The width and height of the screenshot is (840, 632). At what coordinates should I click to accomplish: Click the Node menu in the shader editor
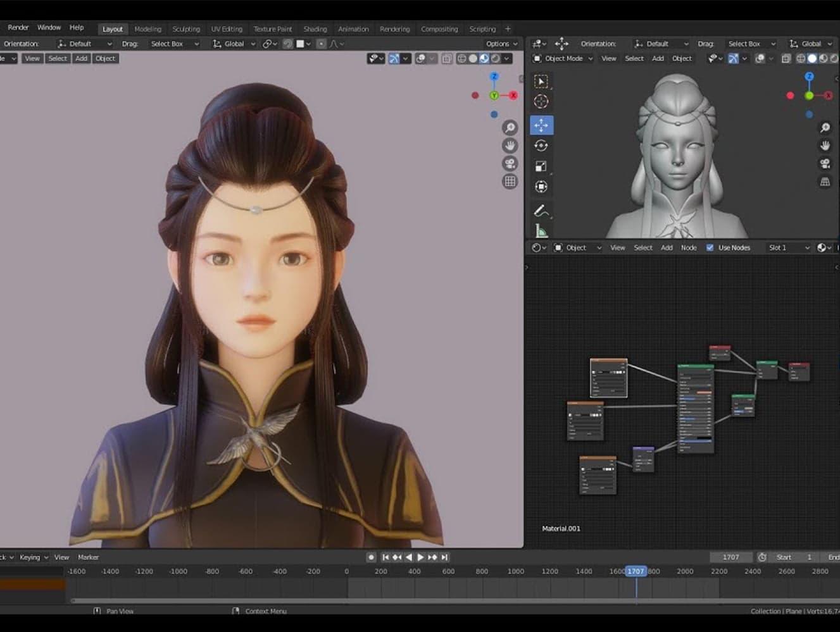click(689, 247)
